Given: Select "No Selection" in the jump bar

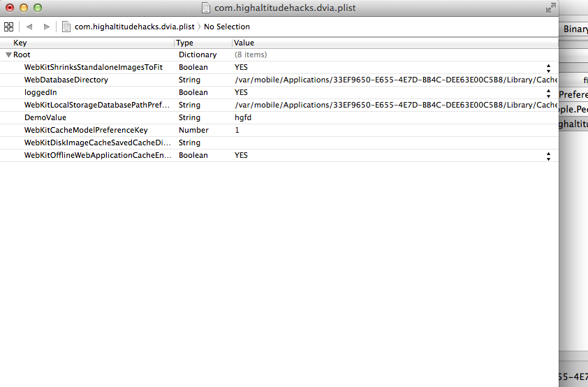Looking at the screenshot, I should 226,27.
